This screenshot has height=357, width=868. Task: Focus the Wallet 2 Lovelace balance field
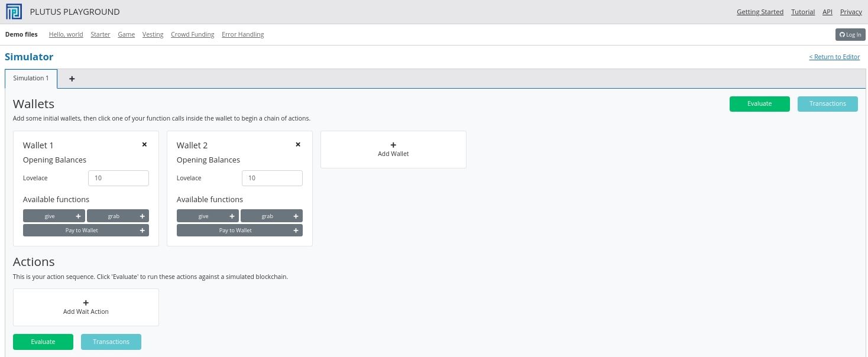point(272,178)
